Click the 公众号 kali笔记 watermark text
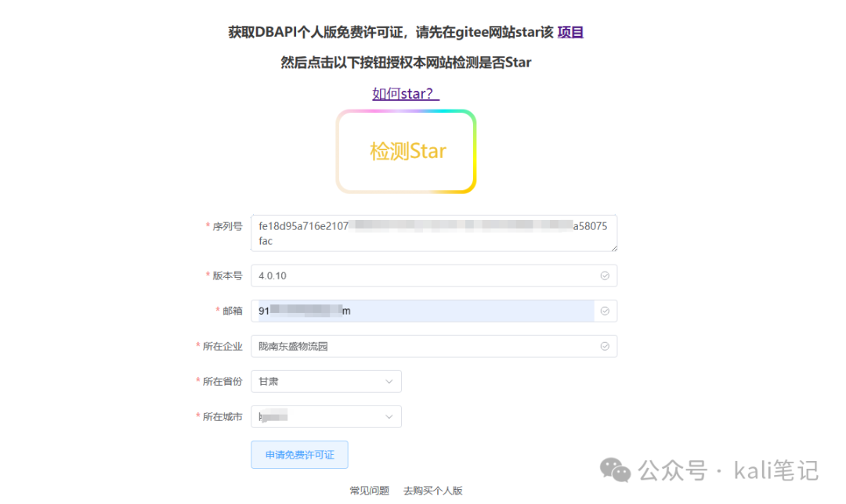Viewport: 846px width, 504px height. (x=728, y=470)
